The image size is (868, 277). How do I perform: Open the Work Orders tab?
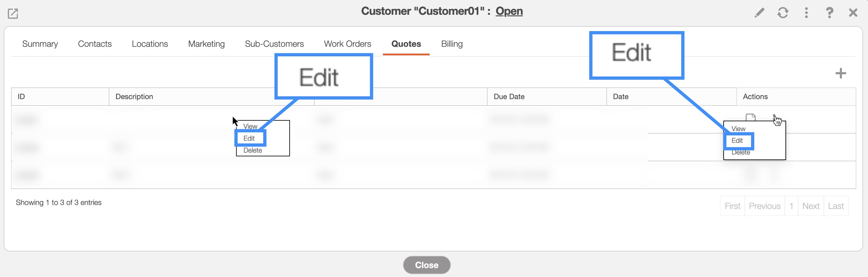(348, 44)
